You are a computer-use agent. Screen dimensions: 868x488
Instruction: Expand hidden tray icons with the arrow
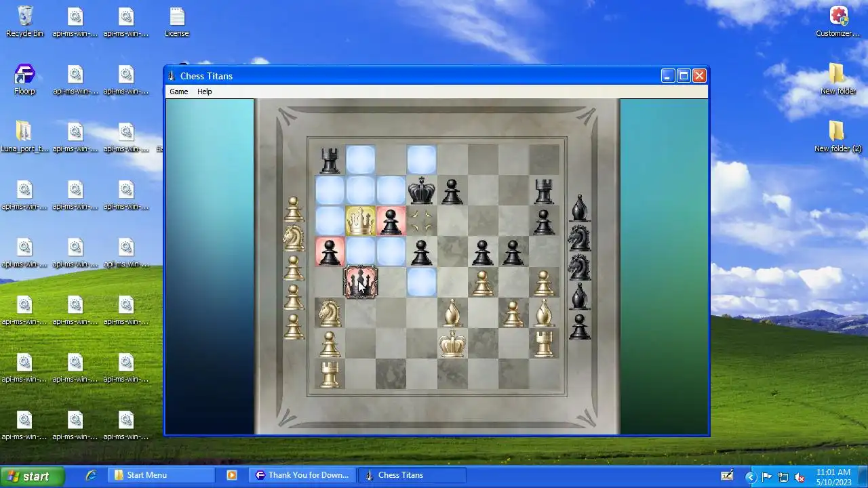(x=750, y=477)
